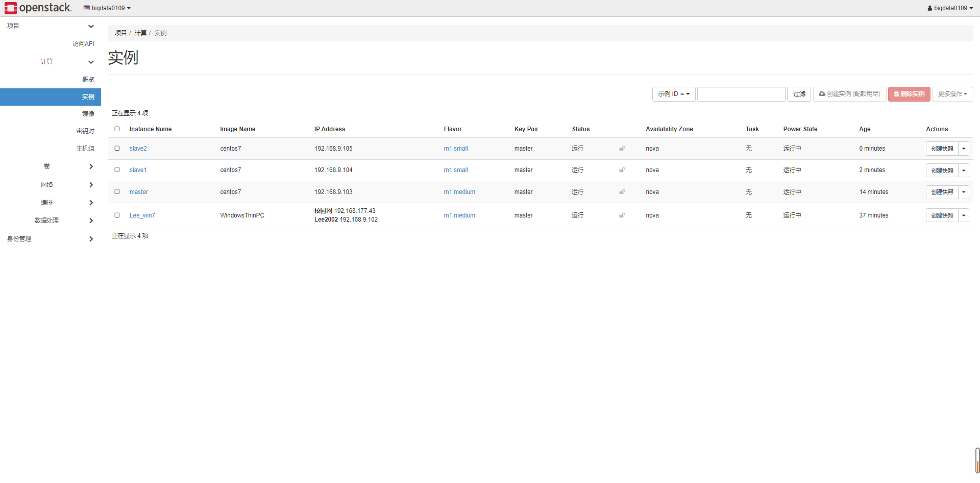Click 创建快照 for slave1
Viewport: 980px width, 483px height.
(x=942, y=171)
